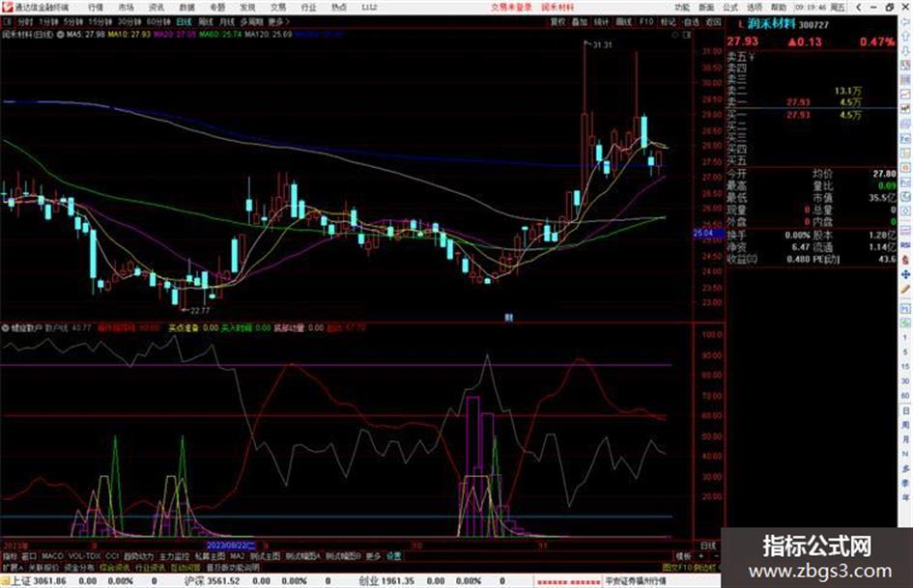
Task: Open the 帮助 menu
Action: (x=779, y=7)
